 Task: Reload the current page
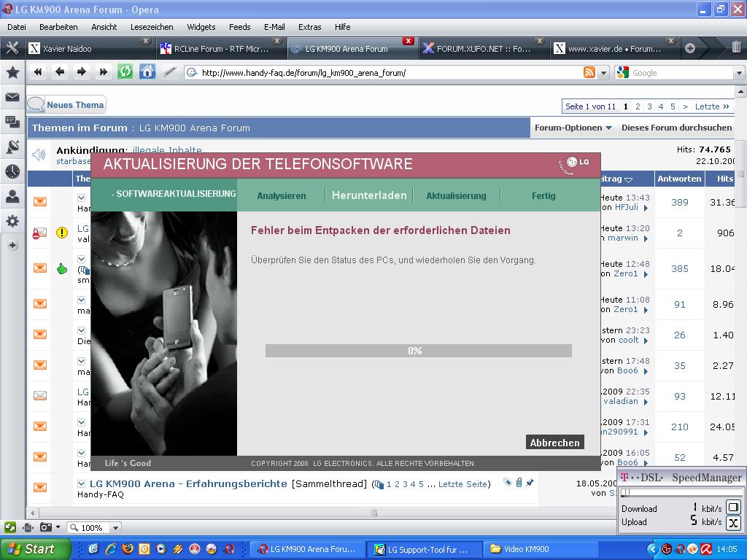[125, 72]
